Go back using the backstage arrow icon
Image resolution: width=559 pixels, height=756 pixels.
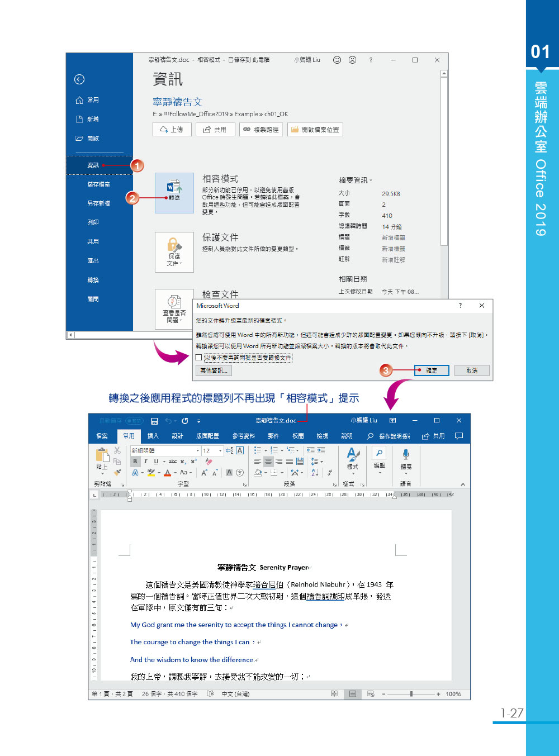tap(79, 80)
